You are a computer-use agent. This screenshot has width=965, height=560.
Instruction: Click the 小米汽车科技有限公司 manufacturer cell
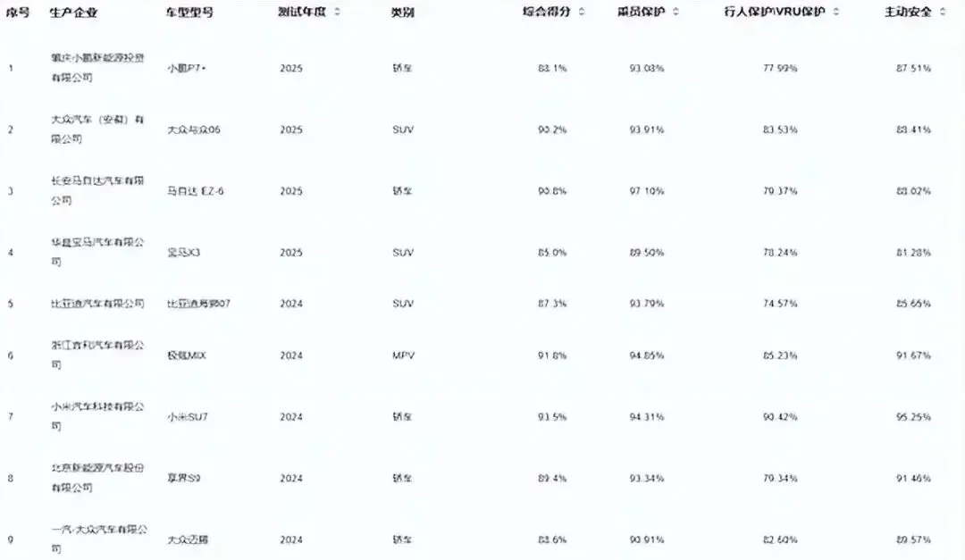97,416
